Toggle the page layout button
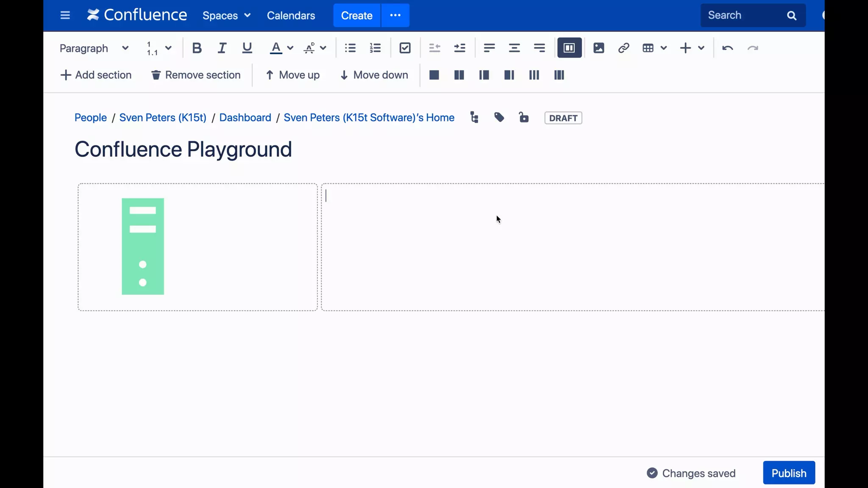The height and width of the screenshot is (488, 868). click(569, 48)
